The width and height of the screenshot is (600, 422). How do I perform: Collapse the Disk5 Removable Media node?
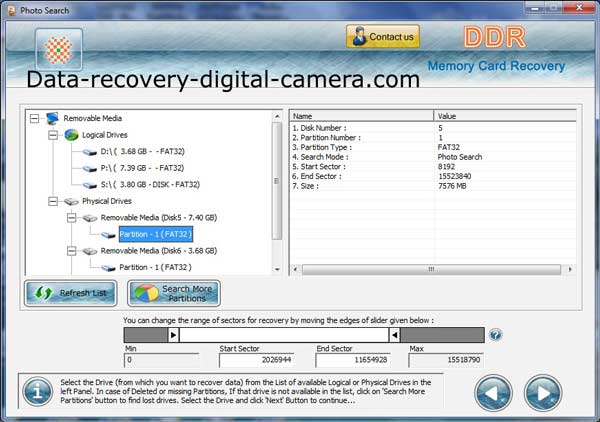72,218
